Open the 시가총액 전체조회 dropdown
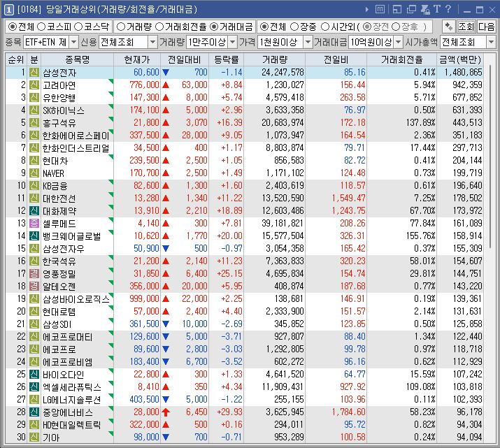 point(491,42)
